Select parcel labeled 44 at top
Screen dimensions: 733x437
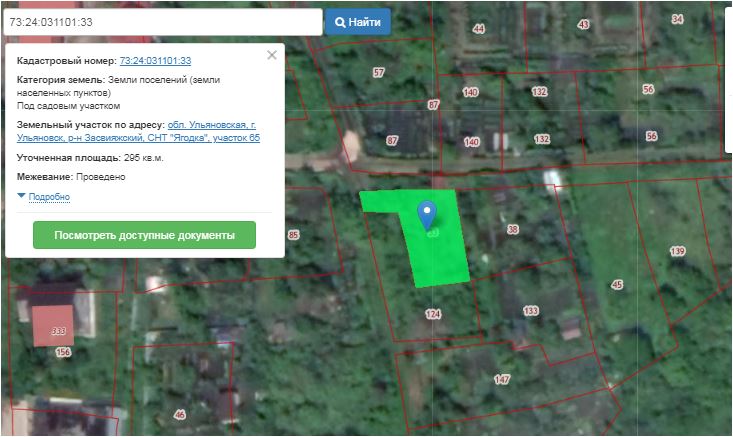coord(478,29)
